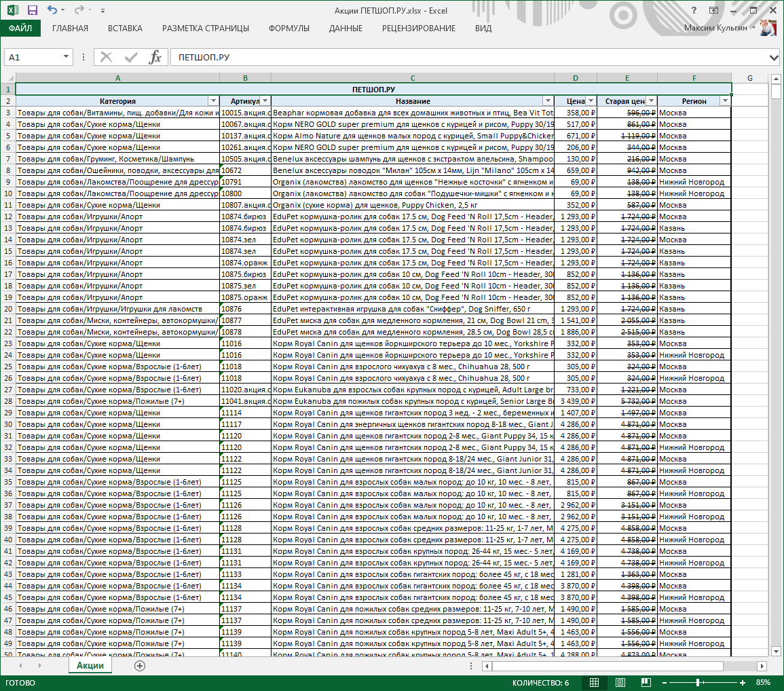Screen dimensions: 784x691
Task: Open the ФАЙЛ tab
Action: pos(20,28)
